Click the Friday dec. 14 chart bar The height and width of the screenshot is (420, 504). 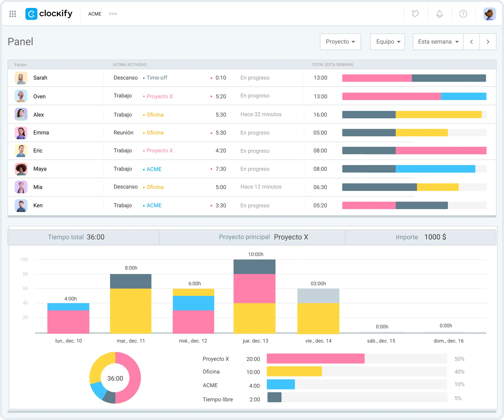click(318, 311)
